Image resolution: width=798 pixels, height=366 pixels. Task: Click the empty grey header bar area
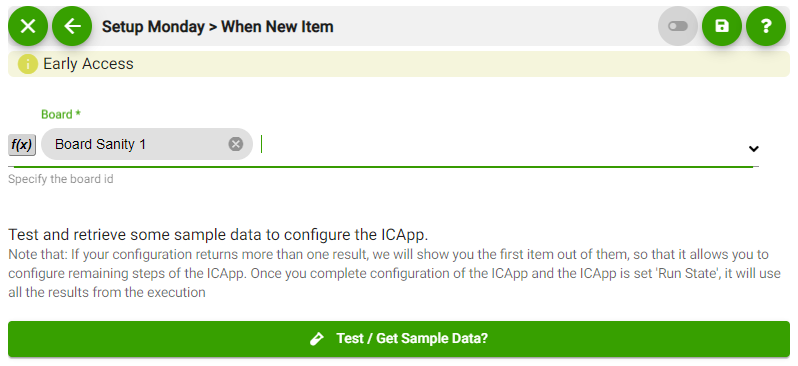coord(494,26)
